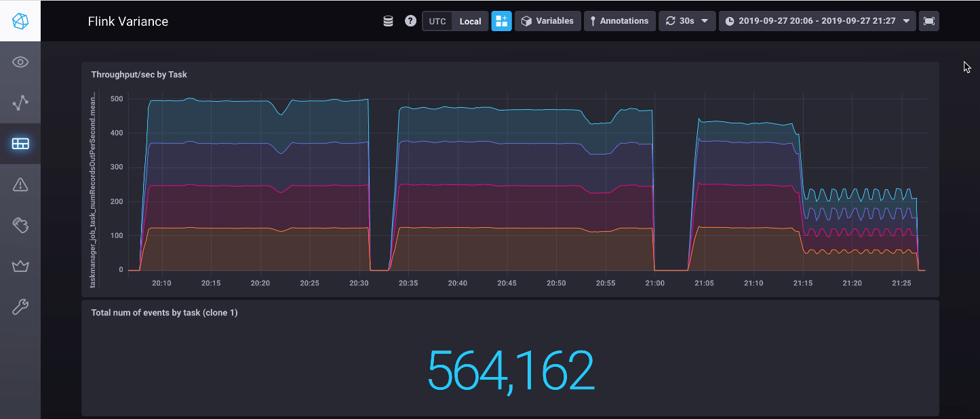Click the rotated y-axis metric name label
Screen dimensions: 980x419
tap(93, 189)
